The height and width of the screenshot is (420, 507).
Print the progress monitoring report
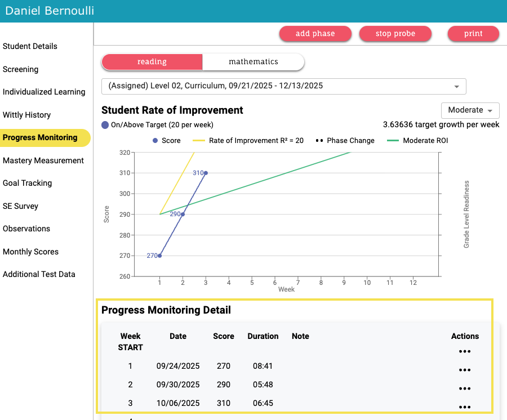[473, 34]
